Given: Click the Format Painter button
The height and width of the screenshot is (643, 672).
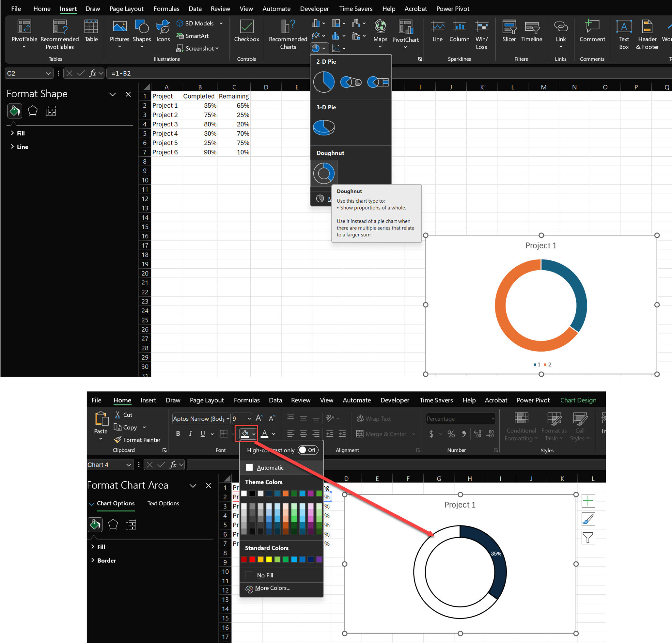Looking at the screenshot, I should coord(137,440).
